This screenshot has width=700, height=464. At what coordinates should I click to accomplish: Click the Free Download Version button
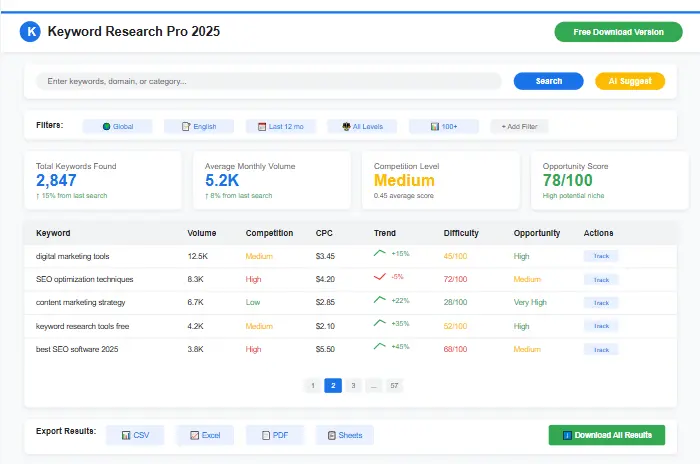(618, 32)
